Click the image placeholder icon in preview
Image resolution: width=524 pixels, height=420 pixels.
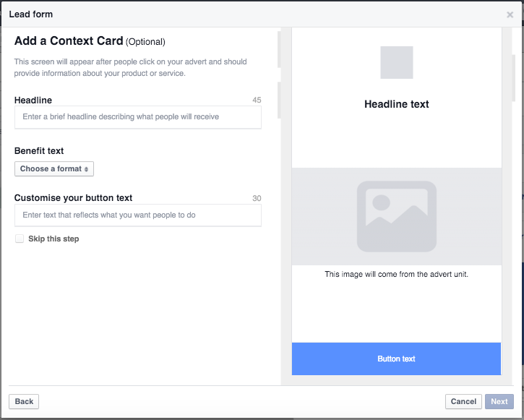(x=396, y=217)
